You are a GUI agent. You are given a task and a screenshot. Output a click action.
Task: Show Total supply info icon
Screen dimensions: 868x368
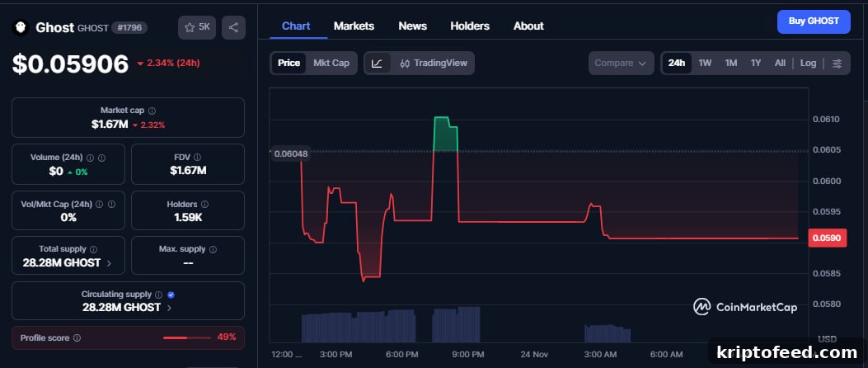[93, 249]
